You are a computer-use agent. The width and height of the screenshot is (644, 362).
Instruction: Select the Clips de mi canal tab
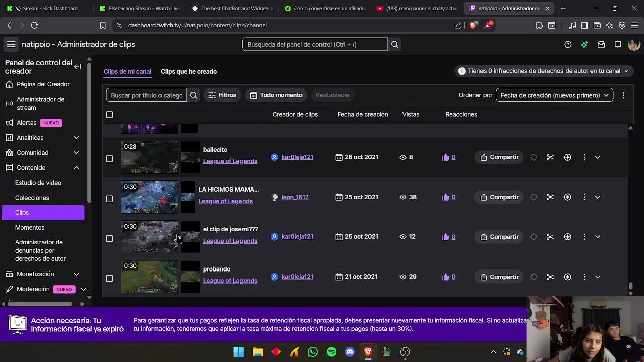tap(127, 71)
